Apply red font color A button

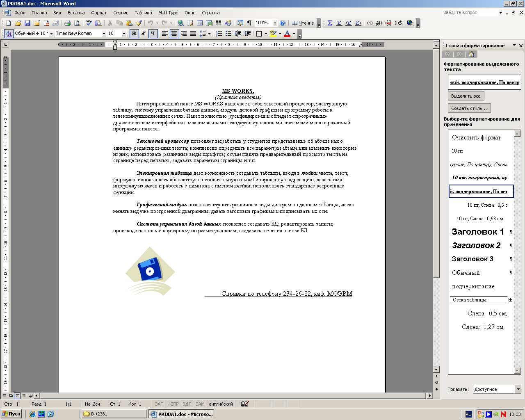[287, 34]
